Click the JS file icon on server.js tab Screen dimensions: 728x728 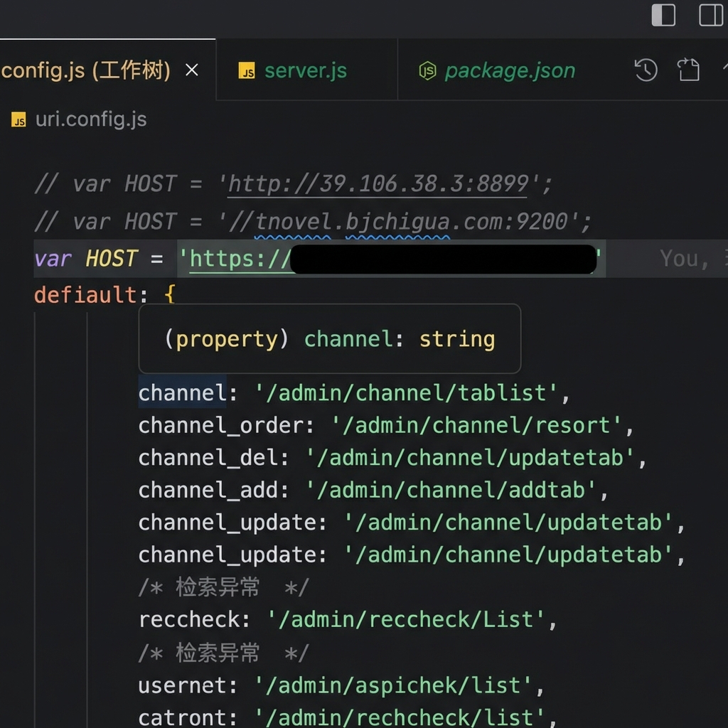[x=247, y=71]
